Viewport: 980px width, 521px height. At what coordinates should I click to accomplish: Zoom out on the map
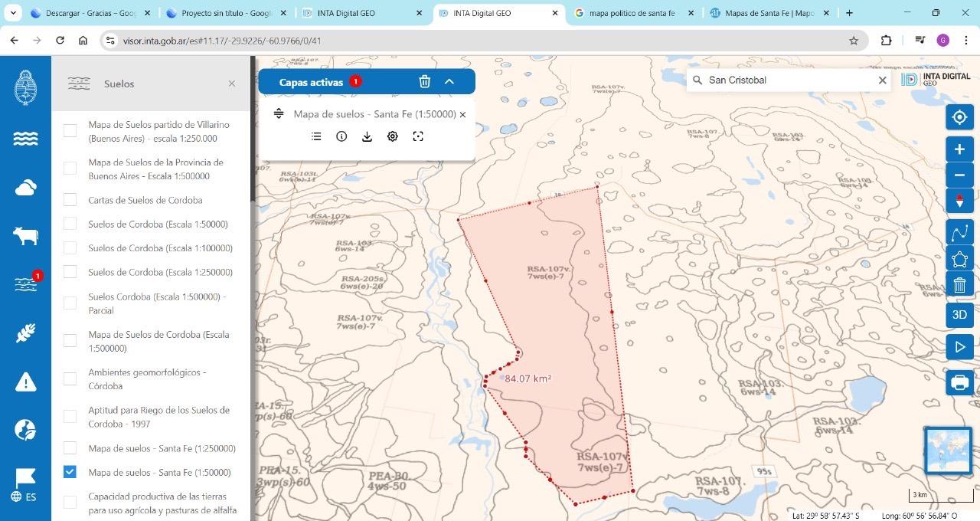pos(959,175)
